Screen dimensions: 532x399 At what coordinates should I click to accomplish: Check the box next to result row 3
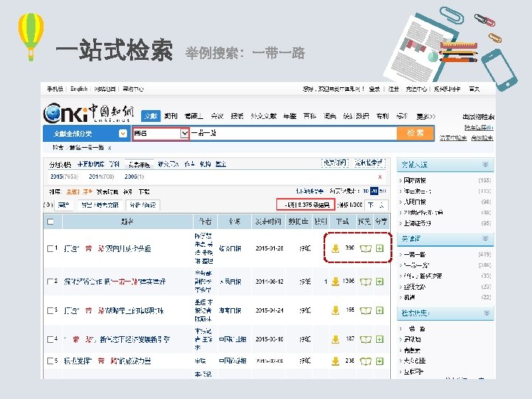pos(50,310)
